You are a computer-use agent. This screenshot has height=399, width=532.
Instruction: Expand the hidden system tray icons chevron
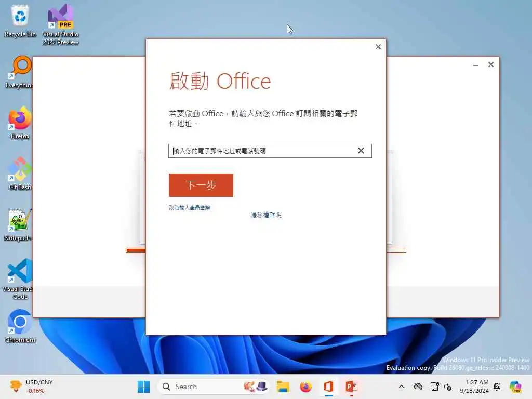point(402,387)
